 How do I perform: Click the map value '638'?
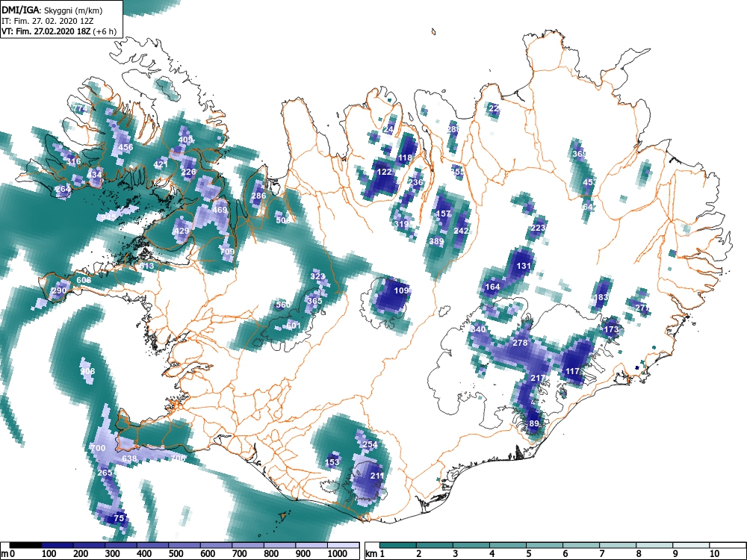tap(129, 459)
